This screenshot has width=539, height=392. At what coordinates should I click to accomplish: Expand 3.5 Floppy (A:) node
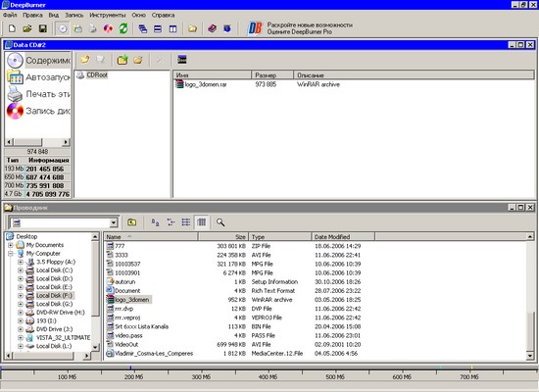click(21, 262)
